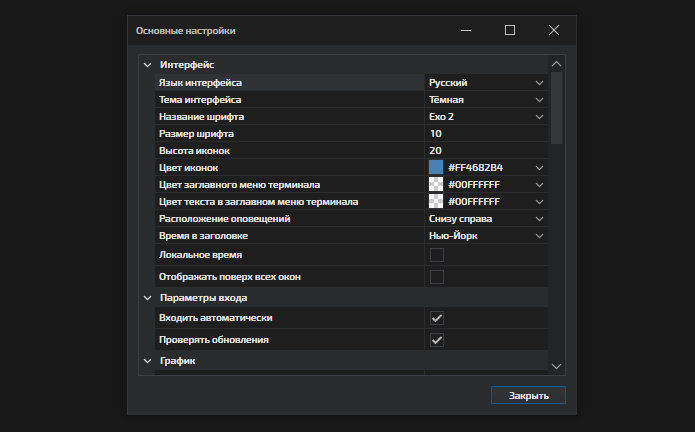The width and height of the screenshot is (695, 432).
Task: Click the Размер шрифта value field
Action: tap(485, 134)
